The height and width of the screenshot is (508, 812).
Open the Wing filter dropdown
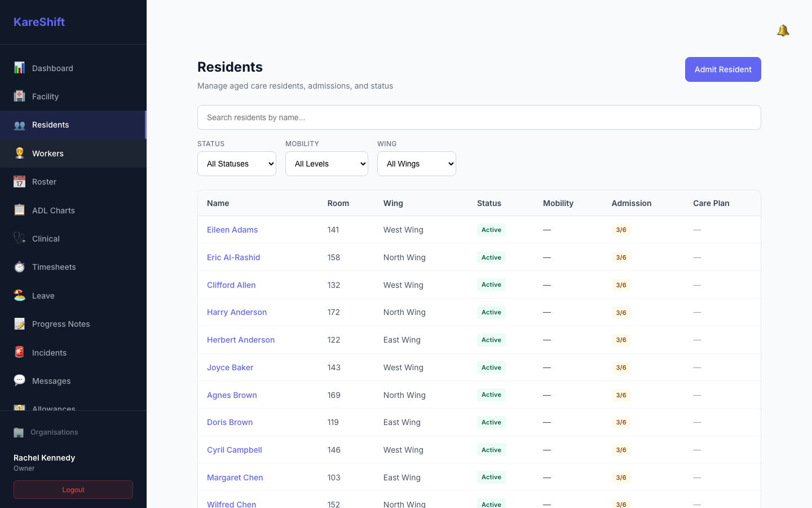point(417,164)
